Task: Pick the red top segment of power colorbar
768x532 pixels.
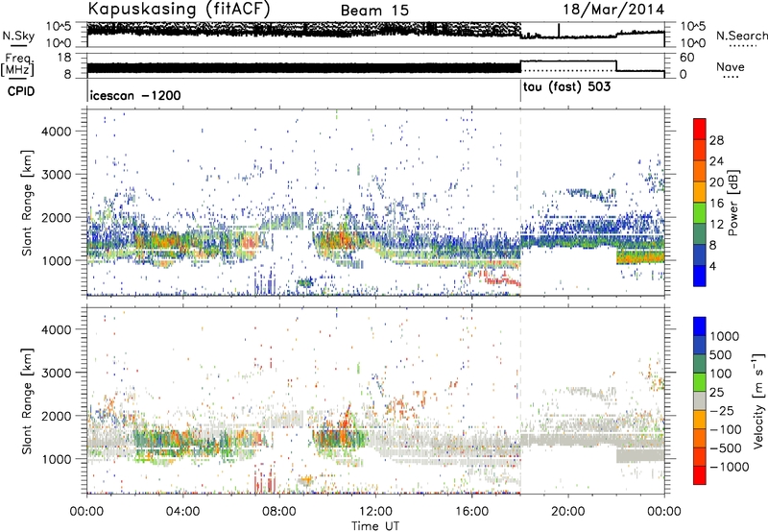Action: point(700,129)
